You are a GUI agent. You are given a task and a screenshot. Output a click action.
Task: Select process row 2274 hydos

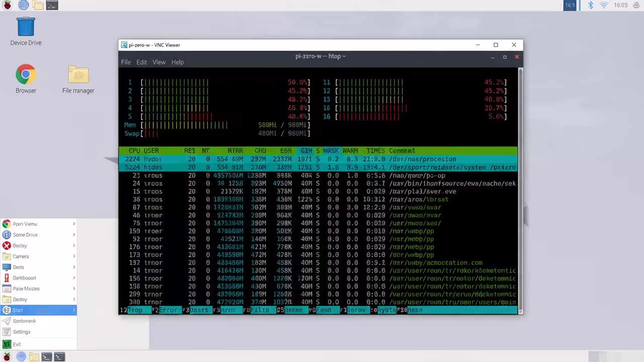click(x=318, y=159)
